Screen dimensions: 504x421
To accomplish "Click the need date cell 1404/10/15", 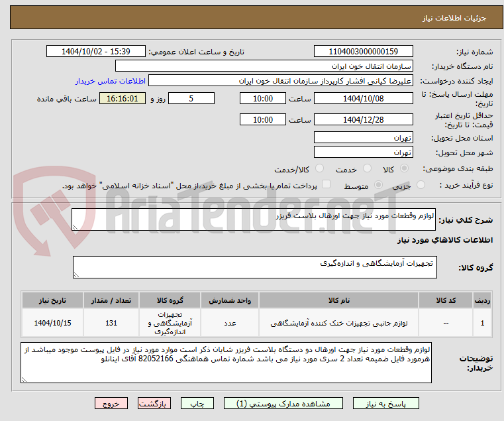I will pos(52,323).
